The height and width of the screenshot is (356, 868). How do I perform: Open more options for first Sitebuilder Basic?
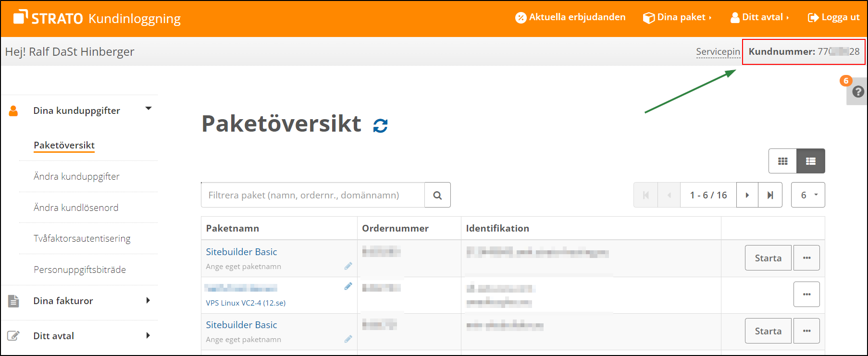pyautogui.click(x=806, y=258)
